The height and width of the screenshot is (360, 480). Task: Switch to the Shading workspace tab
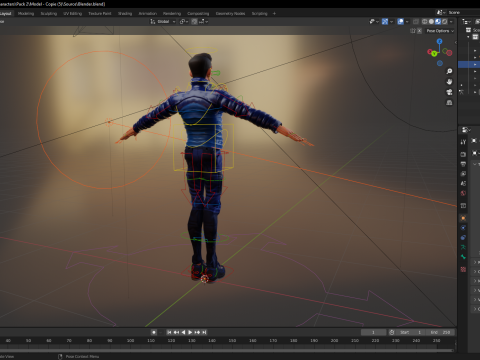pos(125,13)
